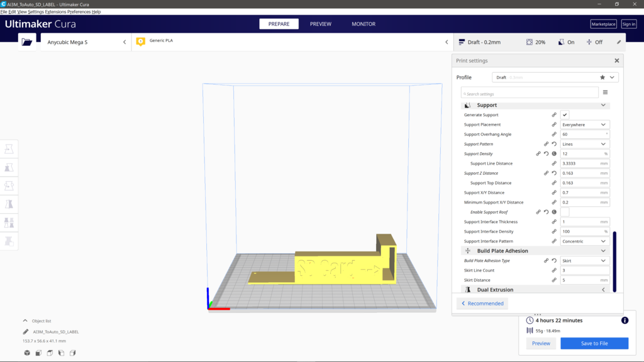This screenshot has width=644, height=362.
Task: Open Per Model Settings tool
Action: click(x=9, y=222)
